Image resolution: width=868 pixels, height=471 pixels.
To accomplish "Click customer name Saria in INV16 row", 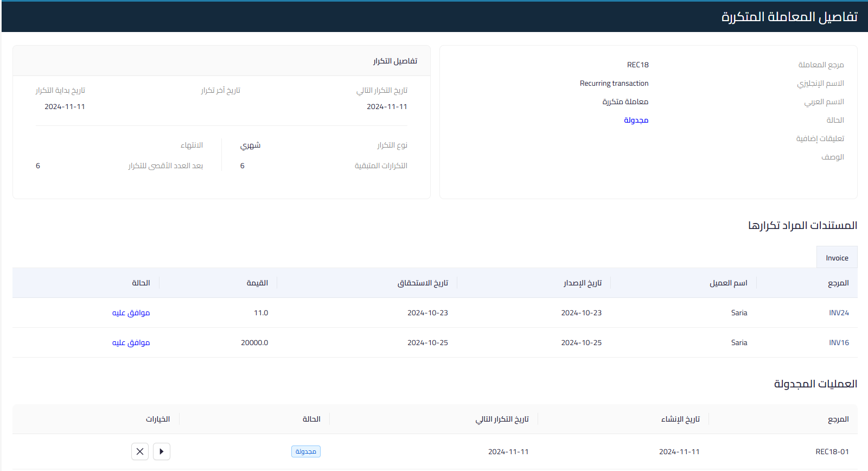I will (x=739, y=342).
